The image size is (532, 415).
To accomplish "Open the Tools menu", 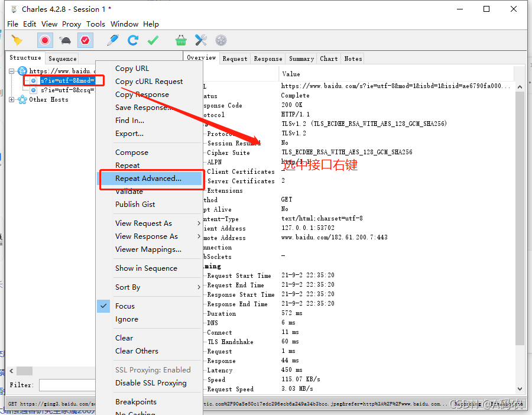I will pos(95,24).
